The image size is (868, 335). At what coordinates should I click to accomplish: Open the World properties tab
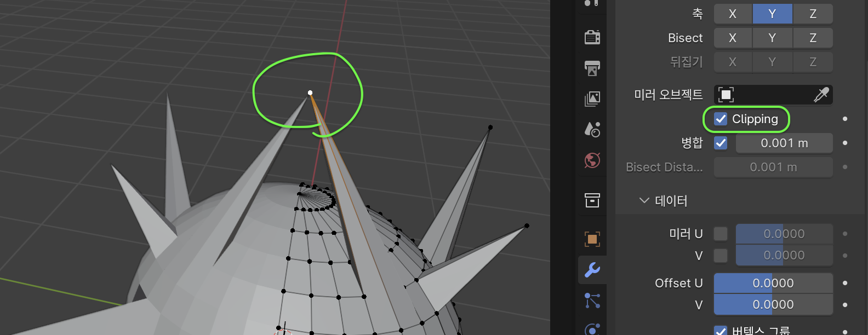click(x=592, y=160)
